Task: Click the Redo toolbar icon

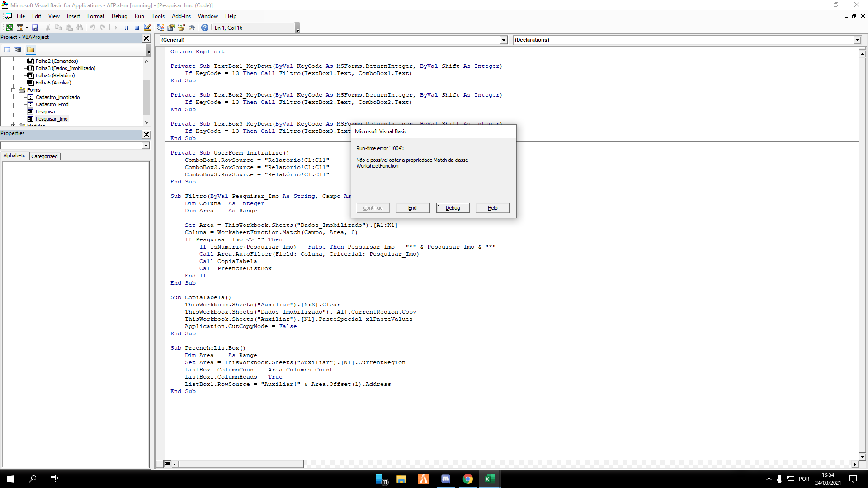Action: [103, 28]
